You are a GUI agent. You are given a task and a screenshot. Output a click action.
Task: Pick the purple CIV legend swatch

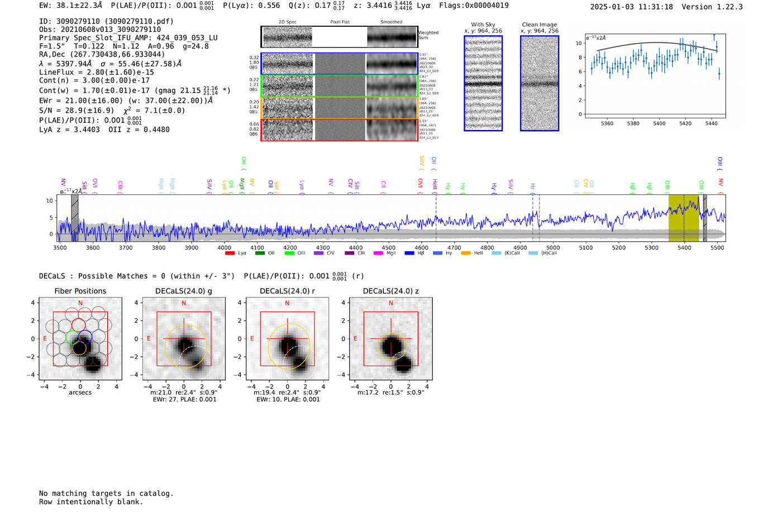click(x=319, y=253)
